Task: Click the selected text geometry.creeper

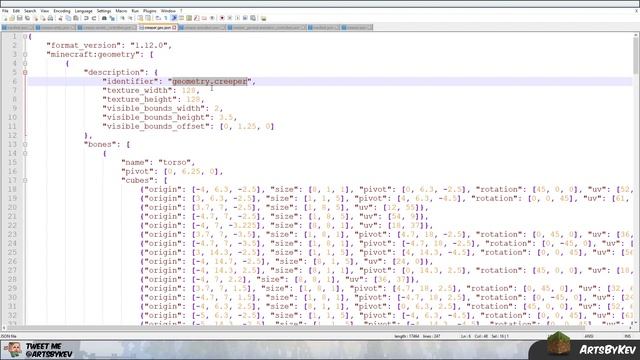Action: 210,81
